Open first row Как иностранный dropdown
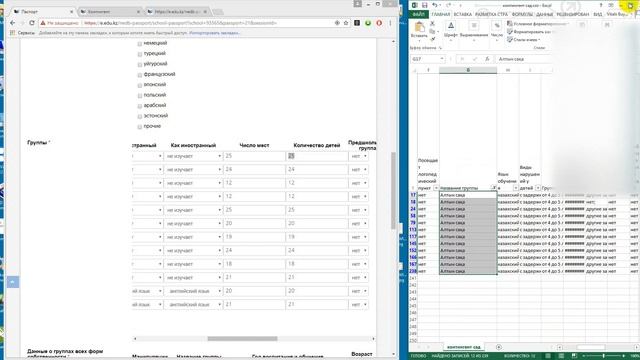Screen dimensions: 640x360 click(193, 156)
